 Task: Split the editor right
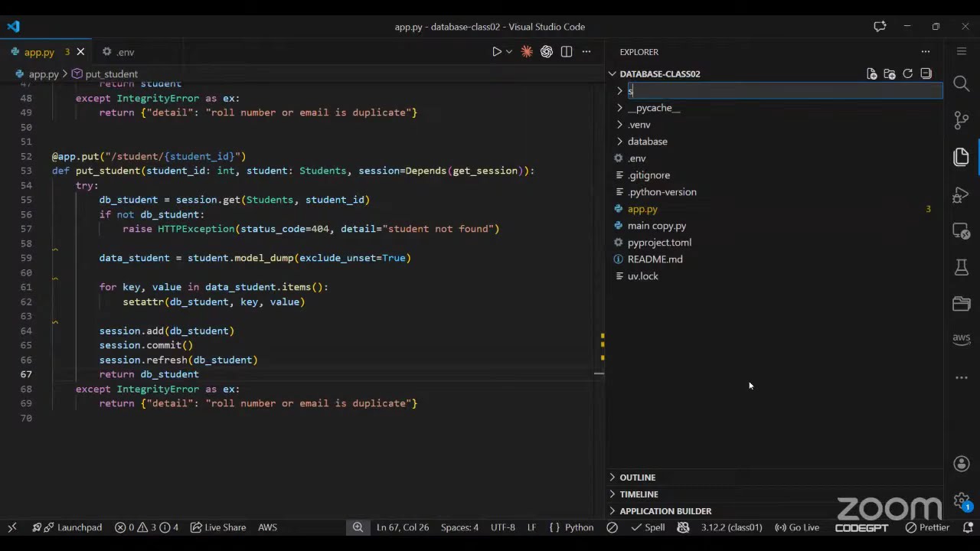pyautogui.click(x=567, y=52)
